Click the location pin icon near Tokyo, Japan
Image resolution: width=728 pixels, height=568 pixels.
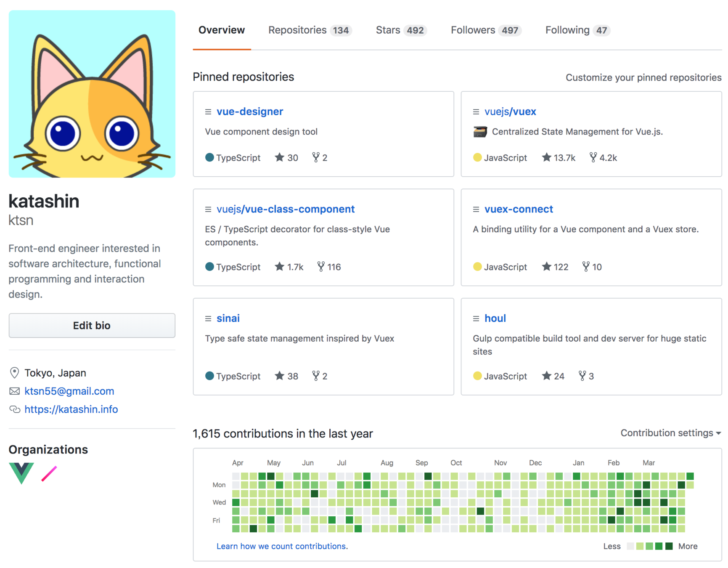point(14,373)
